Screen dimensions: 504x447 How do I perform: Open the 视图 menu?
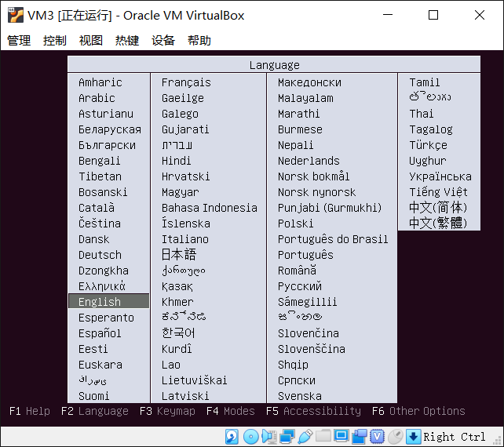tap(91, 41)
